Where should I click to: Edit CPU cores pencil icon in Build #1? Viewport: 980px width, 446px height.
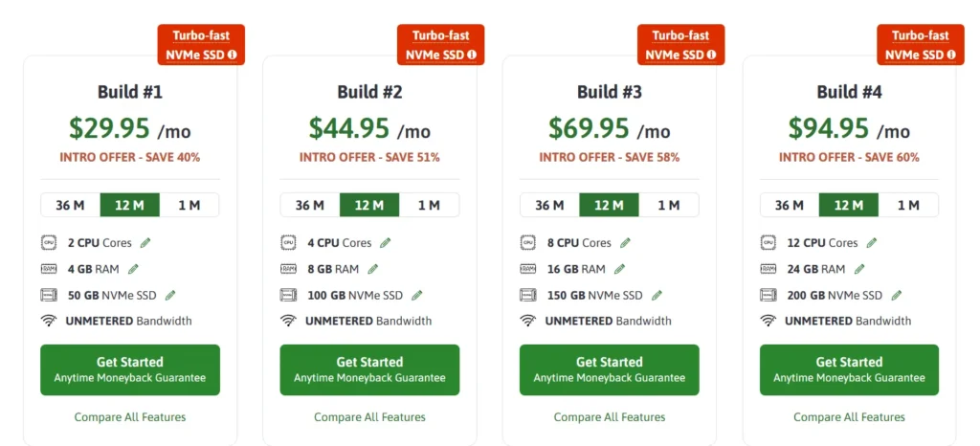tap(145, 243)
